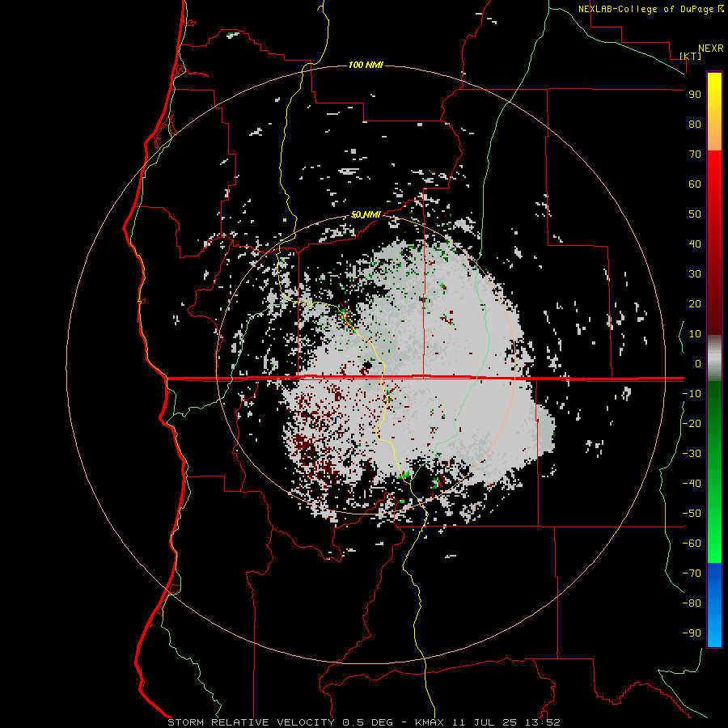Click the blue bottom segment of the color bar

[x=714, y=605]
